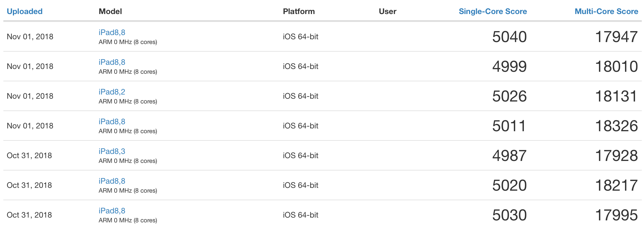Click the upload date in the 18010 row

tap(30, 66)
